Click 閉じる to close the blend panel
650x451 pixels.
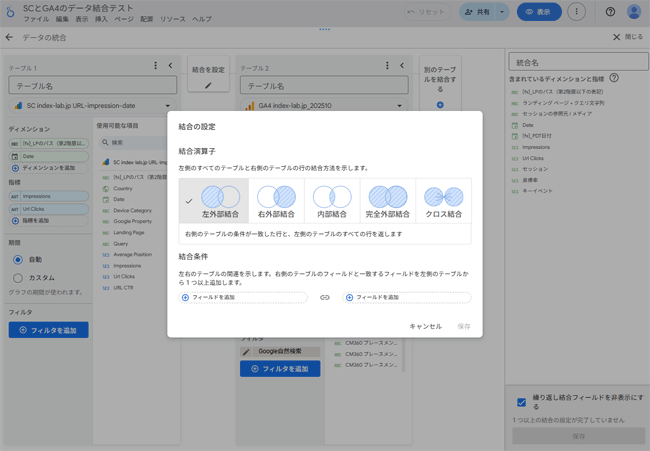tap(628, 37)
